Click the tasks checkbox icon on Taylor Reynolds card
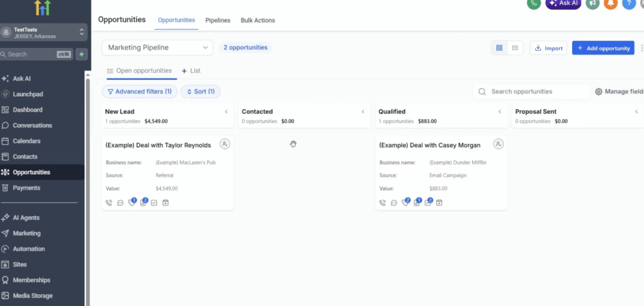The height and width of the screenshot is (306, 644). pos(154,202)
